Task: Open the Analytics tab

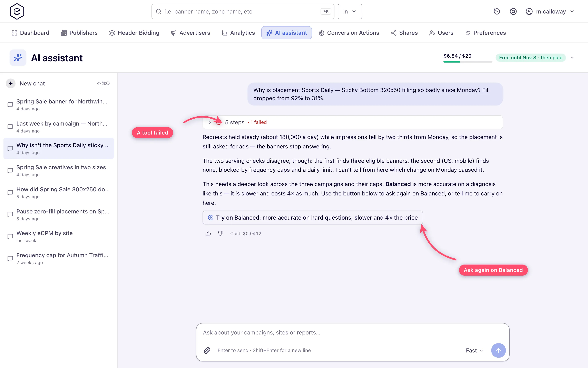Action: point(238,33)
